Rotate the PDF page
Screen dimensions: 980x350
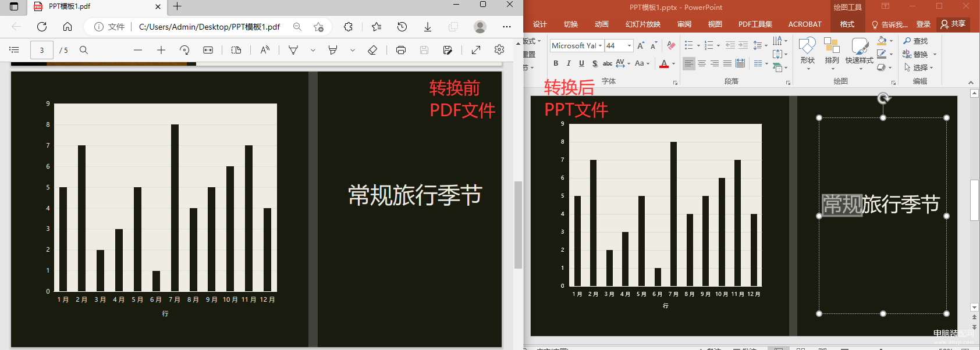click(x=184, y=50)
